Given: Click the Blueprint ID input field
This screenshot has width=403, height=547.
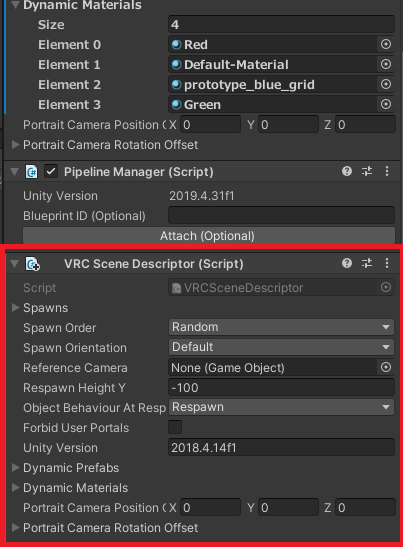Looking at the screenshot, I should tap(281, 215).
